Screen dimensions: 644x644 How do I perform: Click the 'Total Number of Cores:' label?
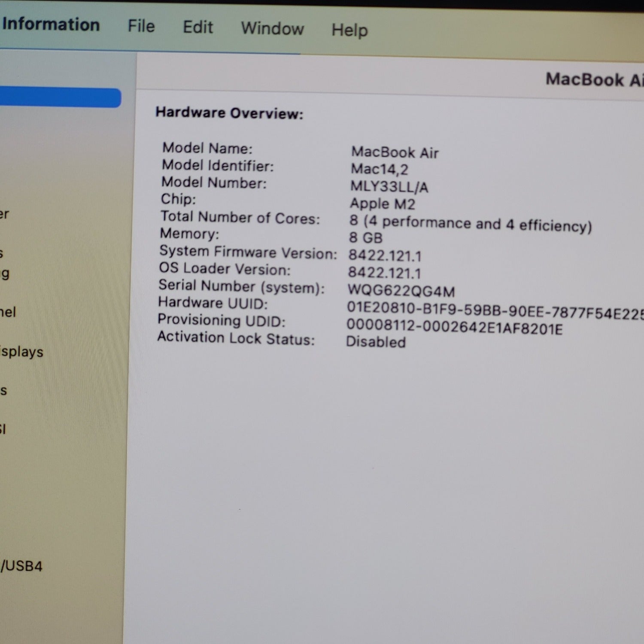click(240, 217)
